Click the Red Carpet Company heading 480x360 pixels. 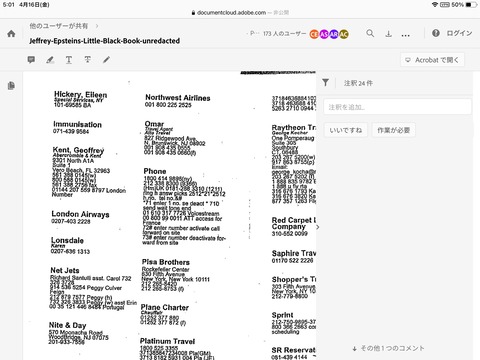[x=294, y=223]
